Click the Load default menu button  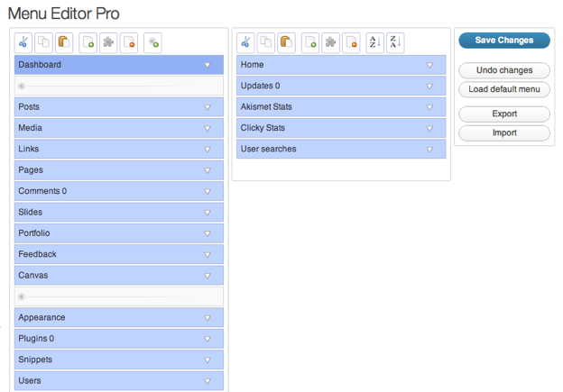point(503,89)
